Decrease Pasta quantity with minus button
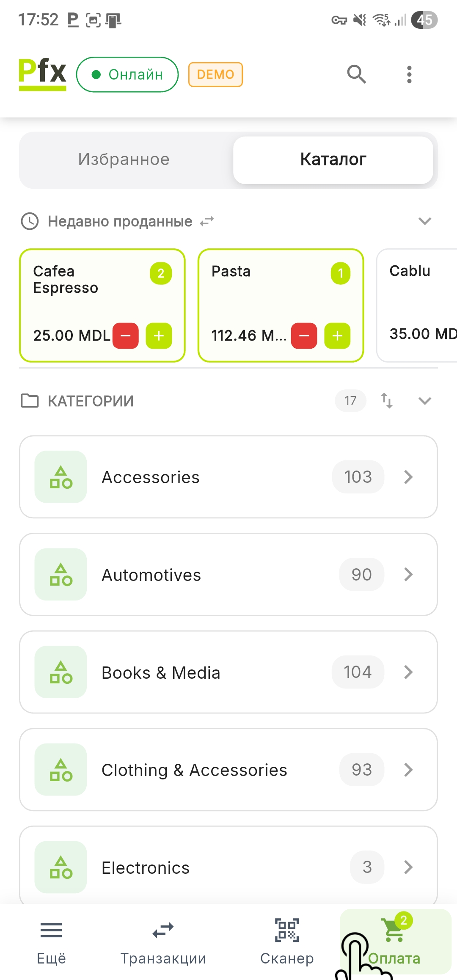 pos(304,336)
